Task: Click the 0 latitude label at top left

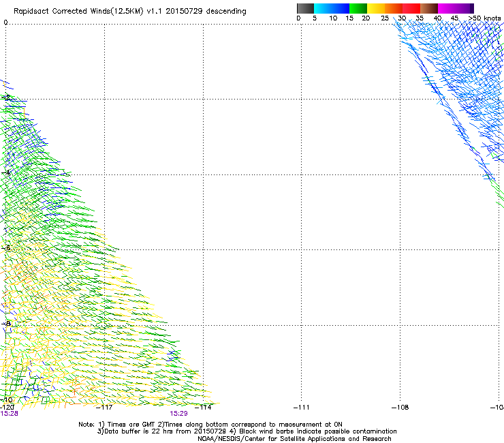Action: click(x=5, y=22)
